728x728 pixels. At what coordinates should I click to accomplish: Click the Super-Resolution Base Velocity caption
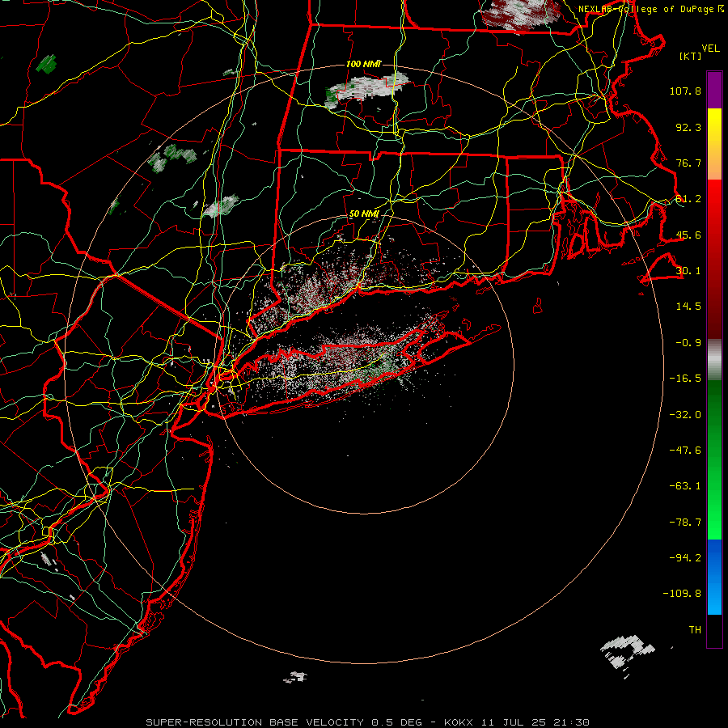click(368, 722)
